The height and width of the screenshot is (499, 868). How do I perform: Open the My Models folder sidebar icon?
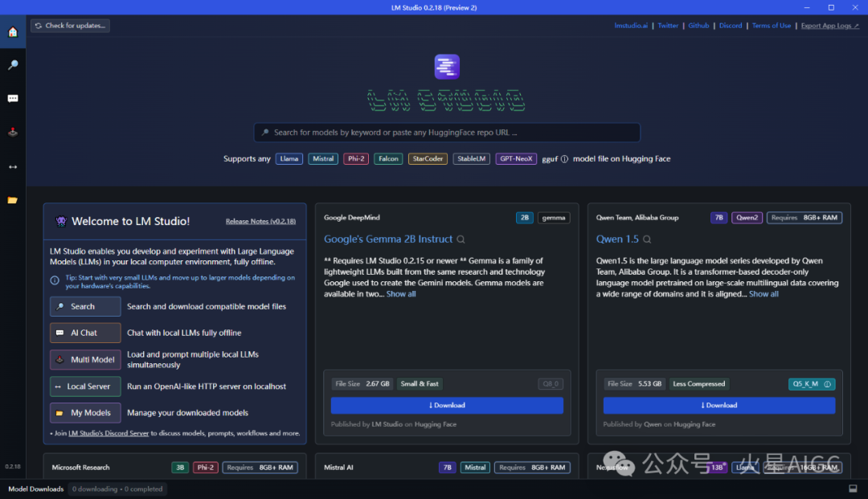point(13,200)
